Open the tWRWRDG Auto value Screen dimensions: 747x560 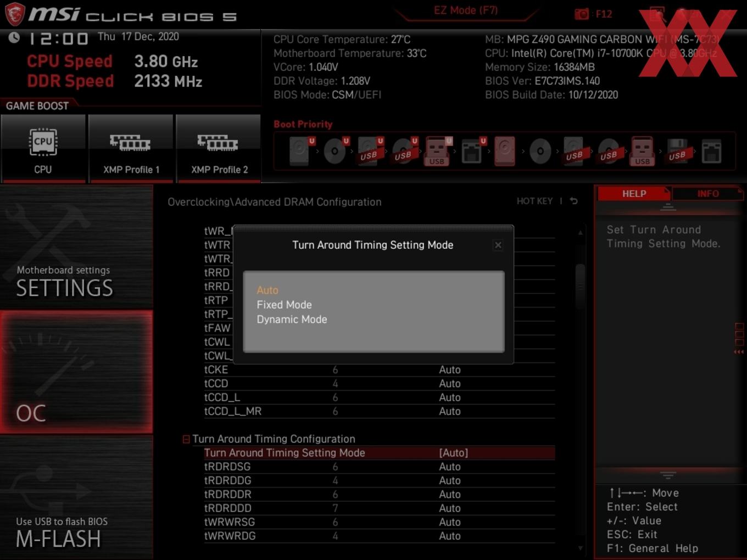click(450, 536)
